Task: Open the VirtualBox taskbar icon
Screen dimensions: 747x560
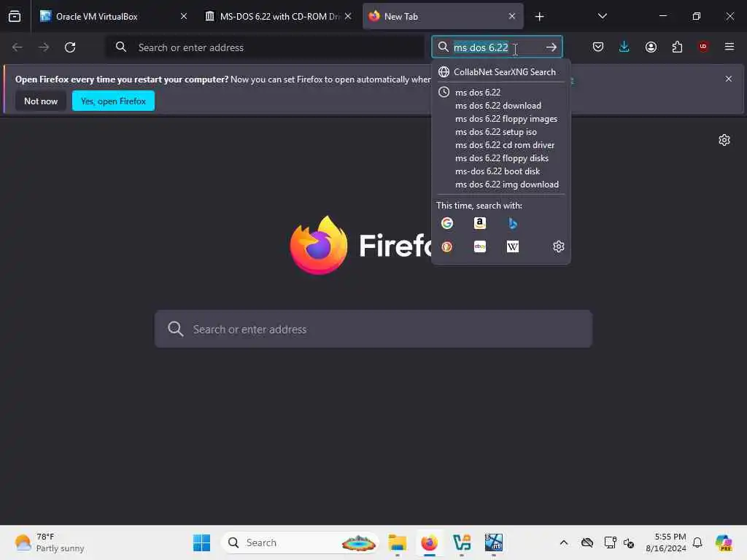Action: pos(494,542)
